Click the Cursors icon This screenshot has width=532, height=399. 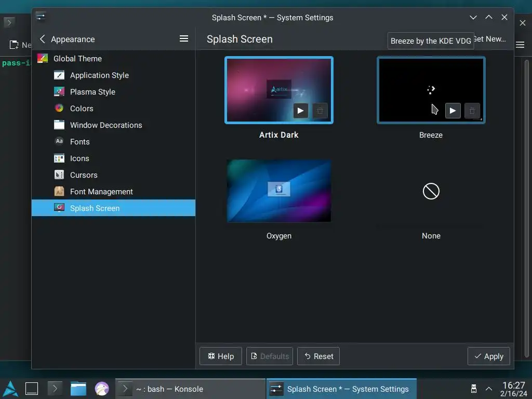pos(59,175)
